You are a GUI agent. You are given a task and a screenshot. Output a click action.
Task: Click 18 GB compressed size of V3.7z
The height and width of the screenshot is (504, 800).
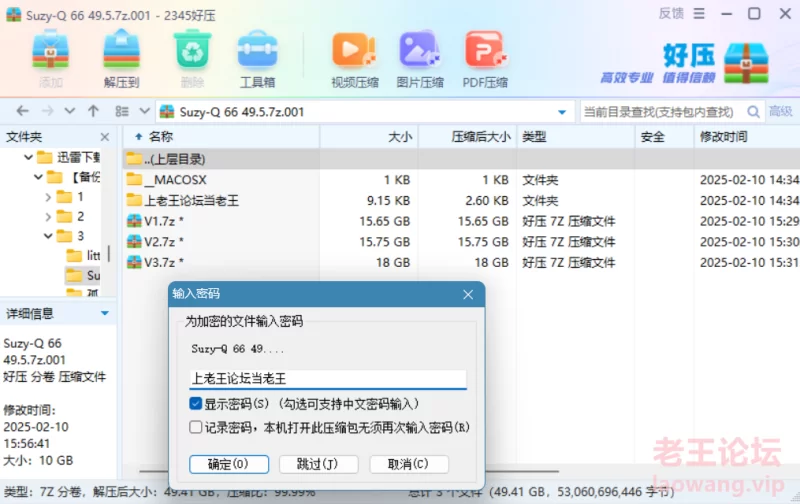click(491, 262)
